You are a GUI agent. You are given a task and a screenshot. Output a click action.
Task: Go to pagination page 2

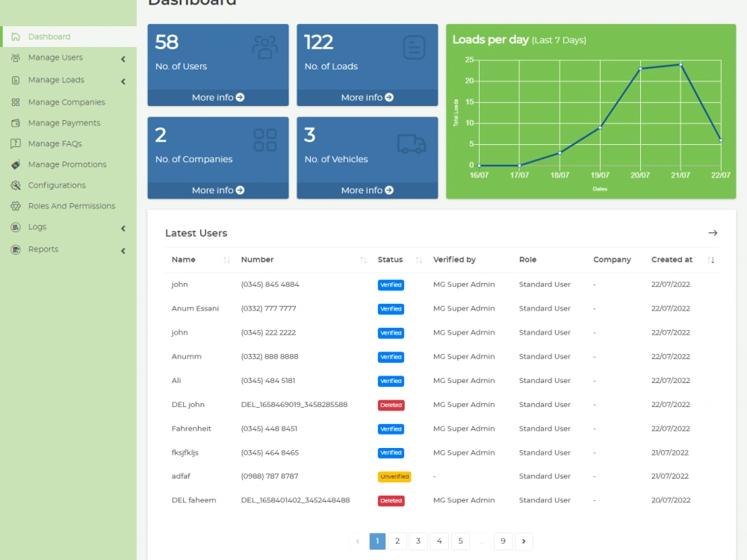397,541
